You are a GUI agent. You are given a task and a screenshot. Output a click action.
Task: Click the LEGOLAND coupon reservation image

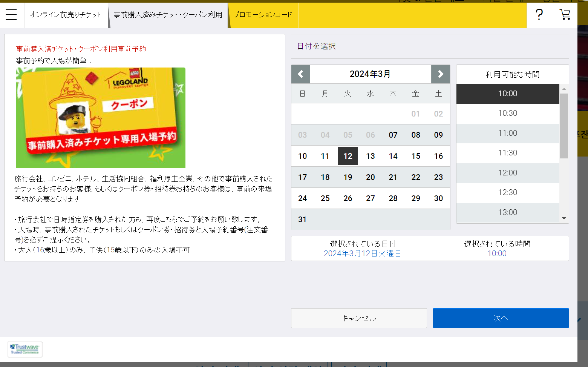click(101, 118)
